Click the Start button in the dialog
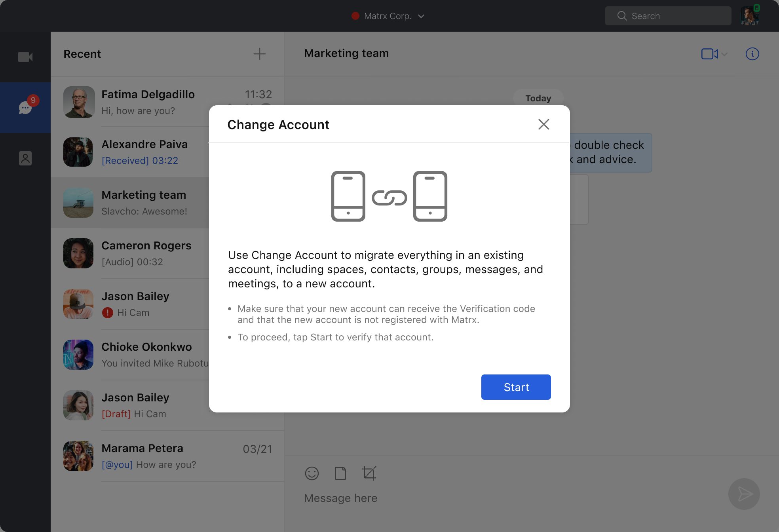The width and height of the screenshot is (779, 532). [x=516, y=387]
